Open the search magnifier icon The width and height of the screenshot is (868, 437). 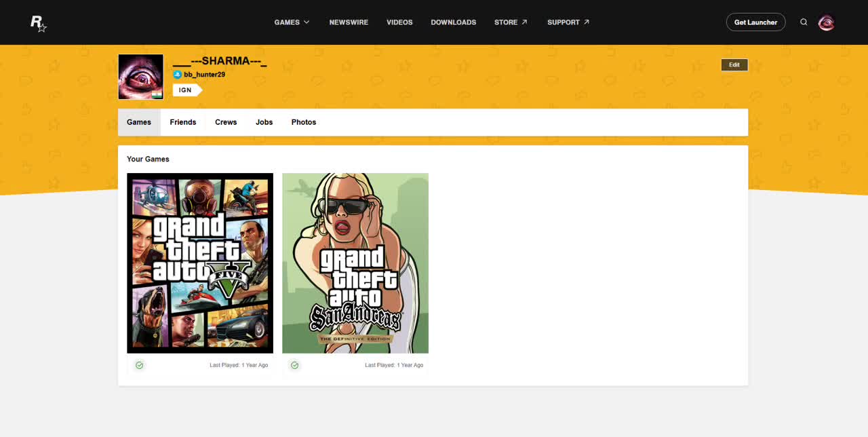pyautogui.click(x=804, y=22)
